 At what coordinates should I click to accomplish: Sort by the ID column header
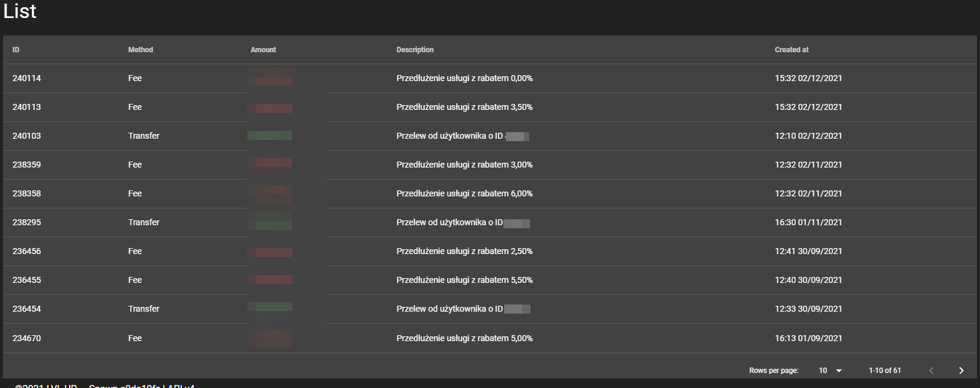point(16,50)
